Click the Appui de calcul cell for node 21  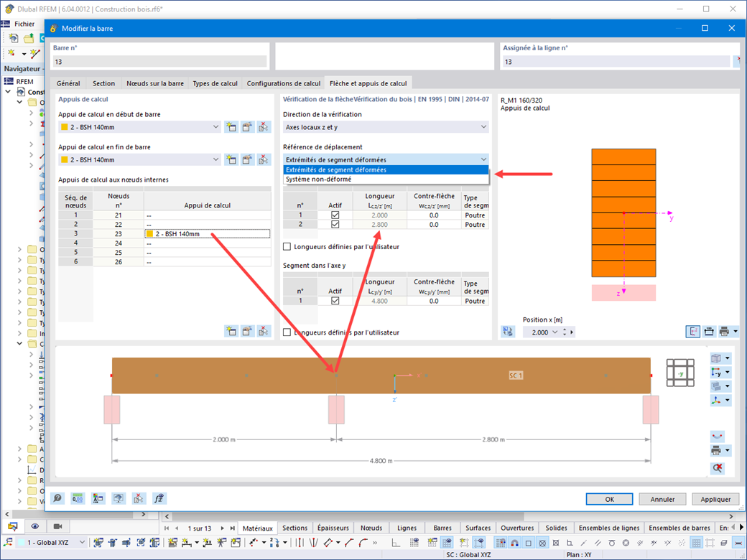tap(208, 215)
